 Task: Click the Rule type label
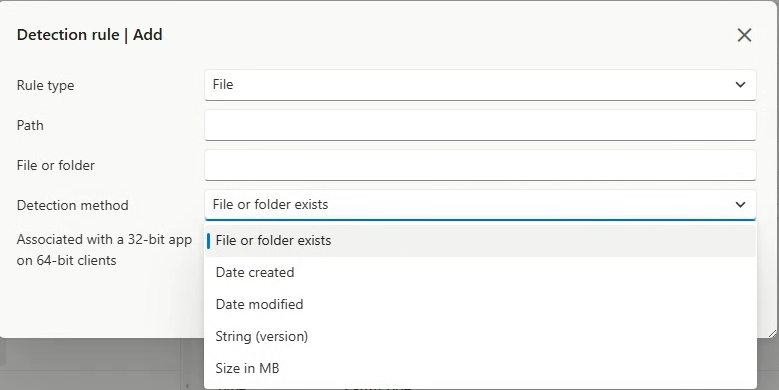pos(45,85)
